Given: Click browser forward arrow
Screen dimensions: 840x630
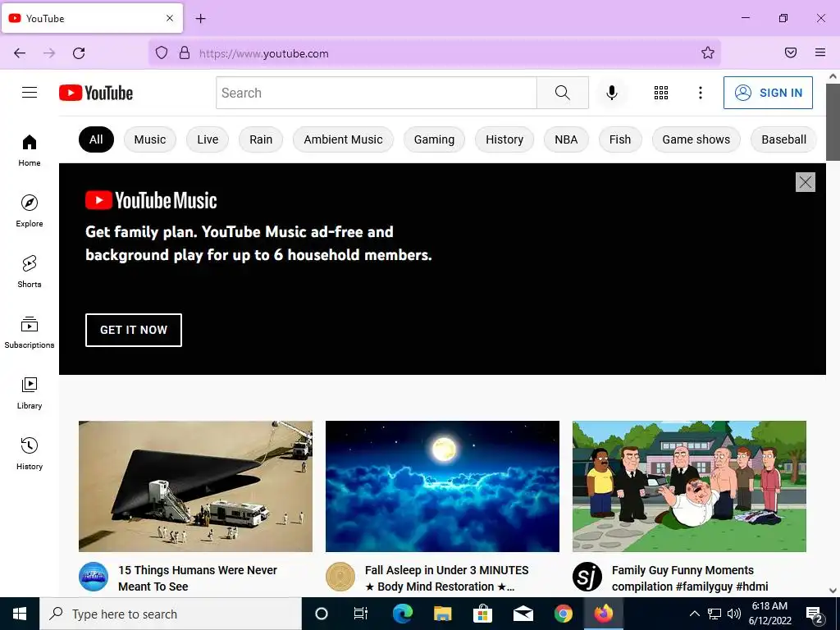Looking at the screenshot, I should point(49,53).
